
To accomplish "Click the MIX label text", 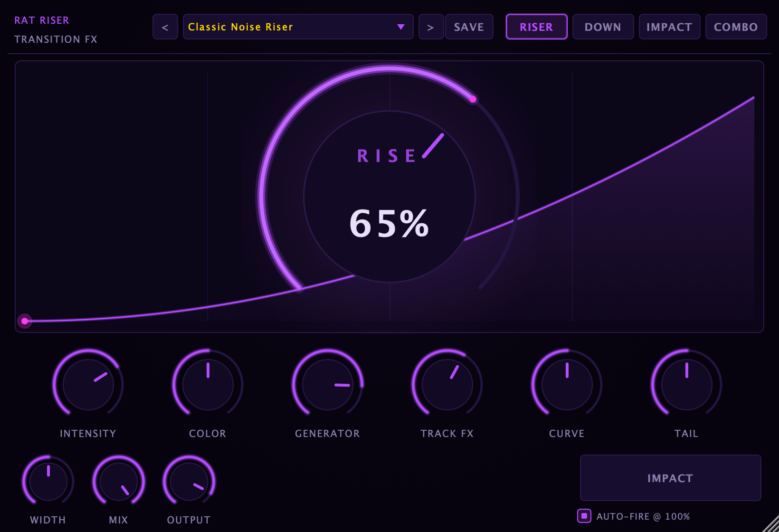I will [x=118, y=520].
